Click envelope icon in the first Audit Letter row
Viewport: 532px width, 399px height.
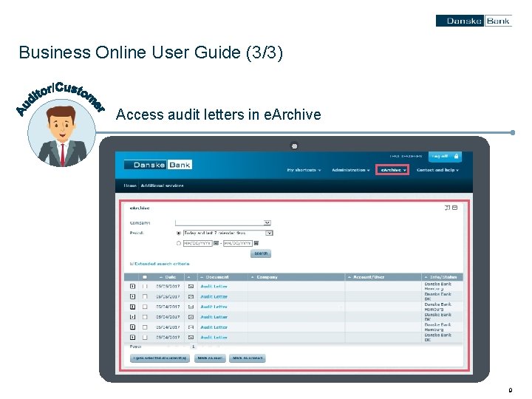tap(191, 287)
